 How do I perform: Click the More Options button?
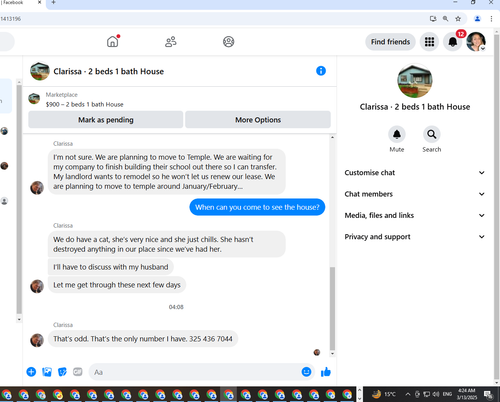click(258, 120)
